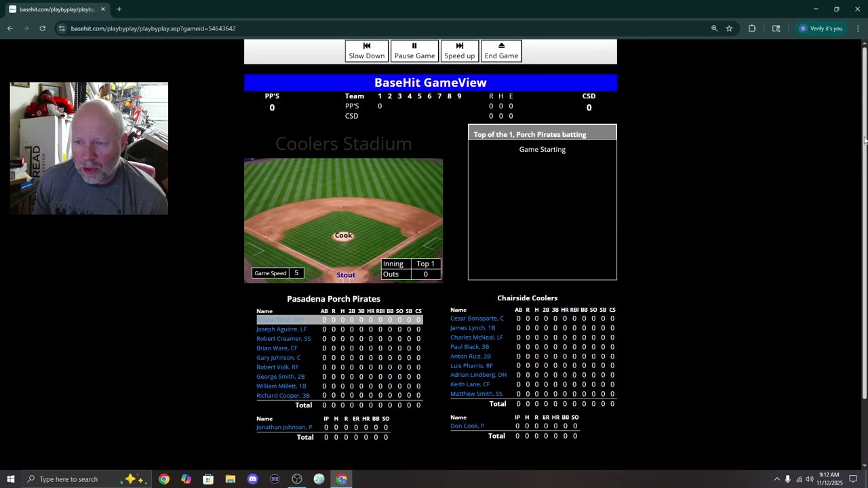Viewport: 868px width, 488px height.
Task: Open a new browser tab
Action: pyautogui.click(x=119, y=9)
